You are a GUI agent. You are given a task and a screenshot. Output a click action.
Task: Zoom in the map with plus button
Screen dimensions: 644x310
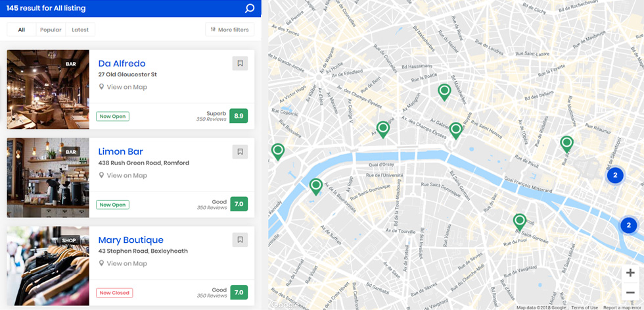click(x=630, y=273)
